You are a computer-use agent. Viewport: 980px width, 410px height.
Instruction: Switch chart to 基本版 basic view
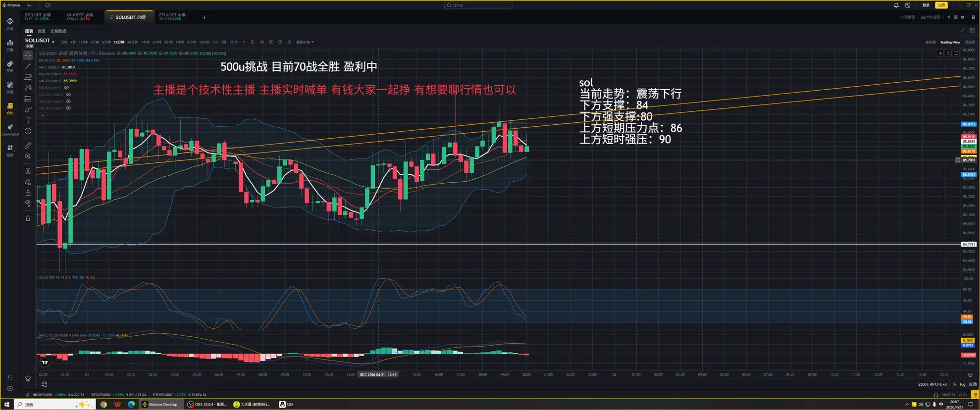pyautogui.click(x=930, y=42)
